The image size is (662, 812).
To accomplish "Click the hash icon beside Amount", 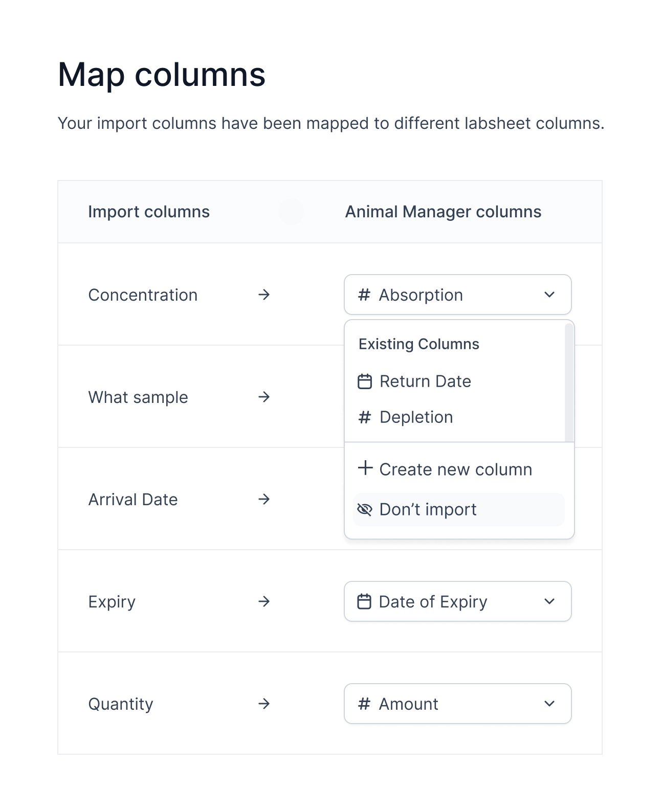I will pos(364,704).
